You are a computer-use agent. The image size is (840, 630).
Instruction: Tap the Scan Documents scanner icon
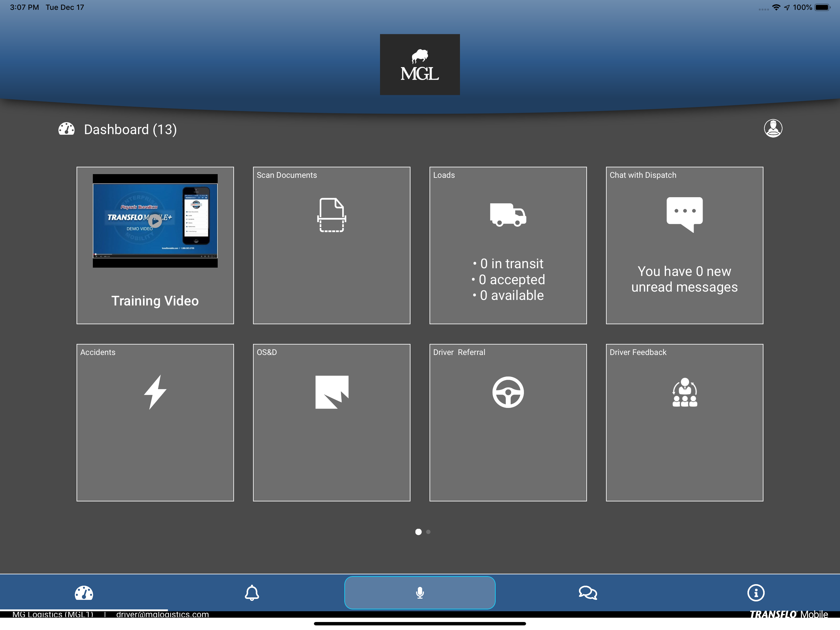click(x=331, y=215)
